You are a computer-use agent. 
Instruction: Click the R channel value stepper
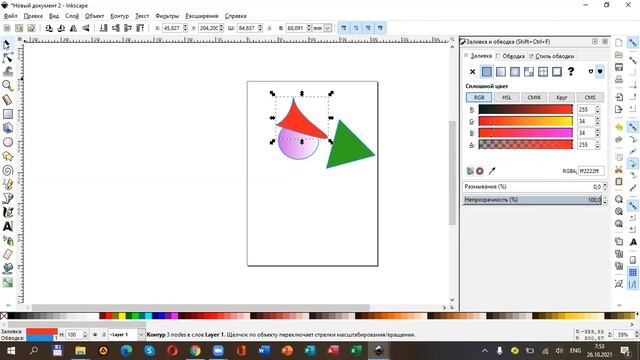(x=598, y=110)
